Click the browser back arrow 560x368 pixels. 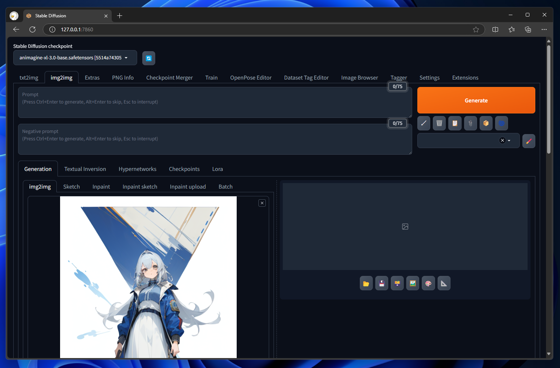(x=16, y=29)
